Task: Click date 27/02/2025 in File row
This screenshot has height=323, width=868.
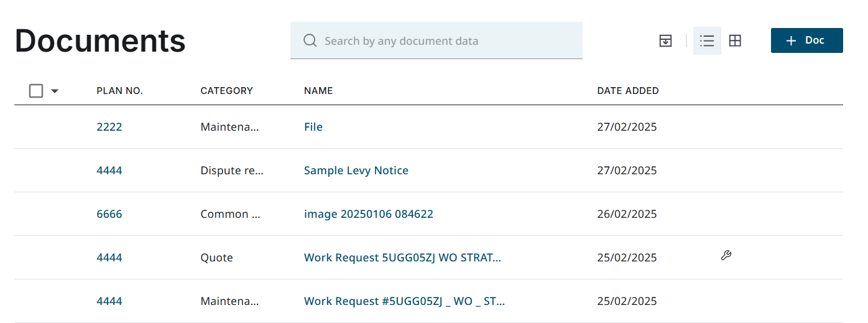Action: pos(627,127)
